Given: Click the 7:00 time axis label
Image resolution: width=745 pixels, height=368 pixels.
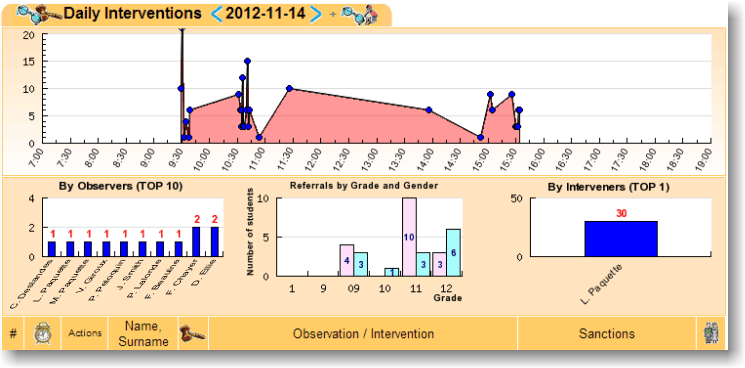Looking at the screenshot, I should pos(37,158).
